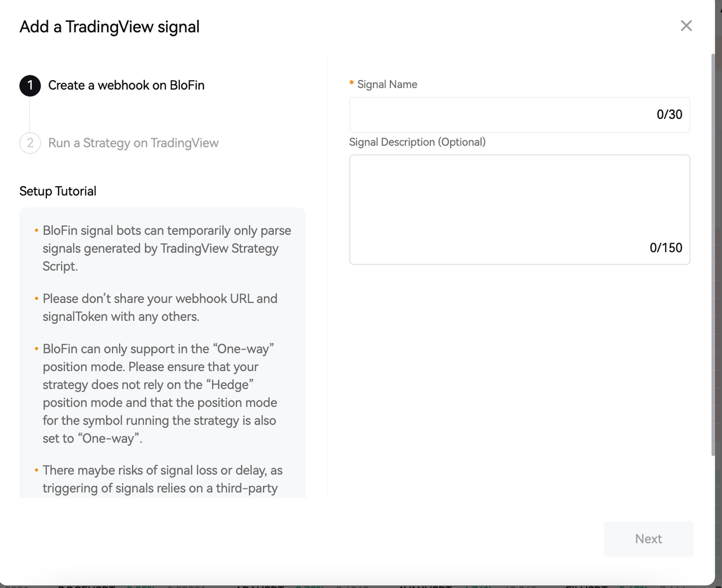Click the 0/30 character counter
This screenshot has width=722, height=588.
[x=669, y=114]
